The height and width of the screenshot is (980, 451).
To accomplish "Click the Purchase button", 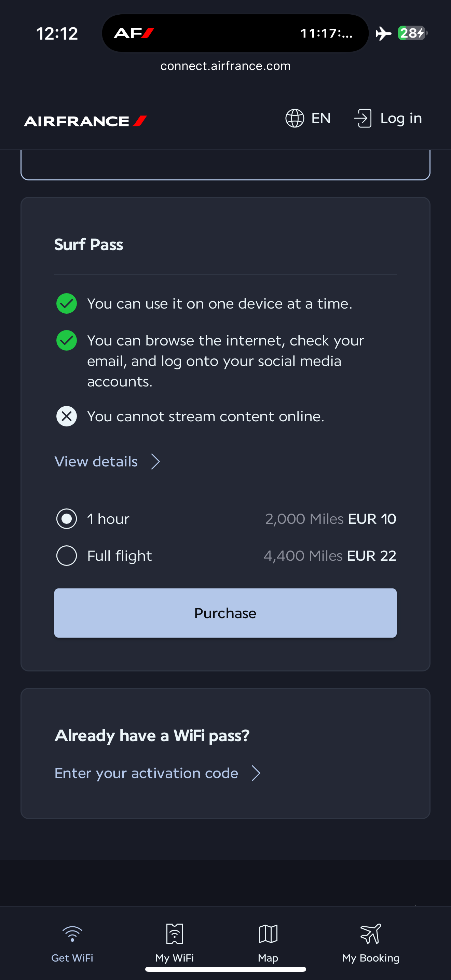I will point(225,613).
